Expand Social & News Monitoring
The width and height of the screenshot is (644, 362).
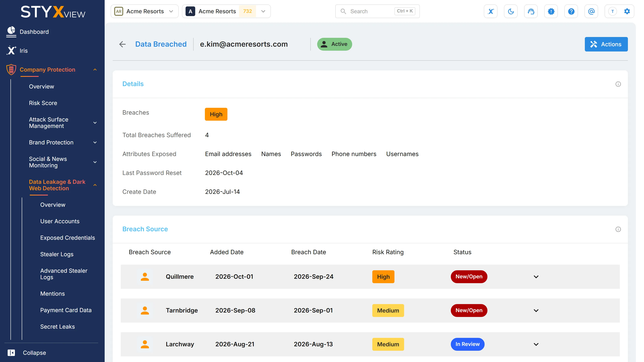click(95, 162)
